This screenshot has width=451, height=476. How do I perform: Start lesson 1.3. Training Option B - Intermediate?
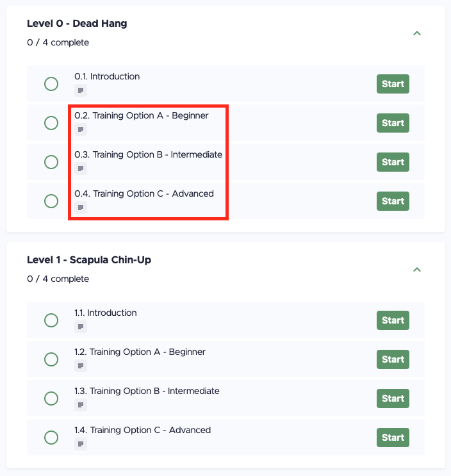click(393, 398)
